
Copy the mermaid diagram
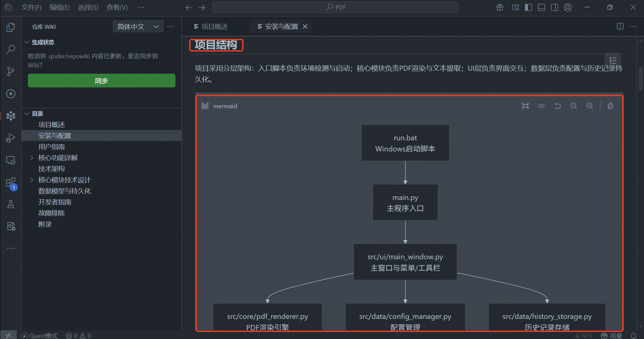(x=610, y=106)
